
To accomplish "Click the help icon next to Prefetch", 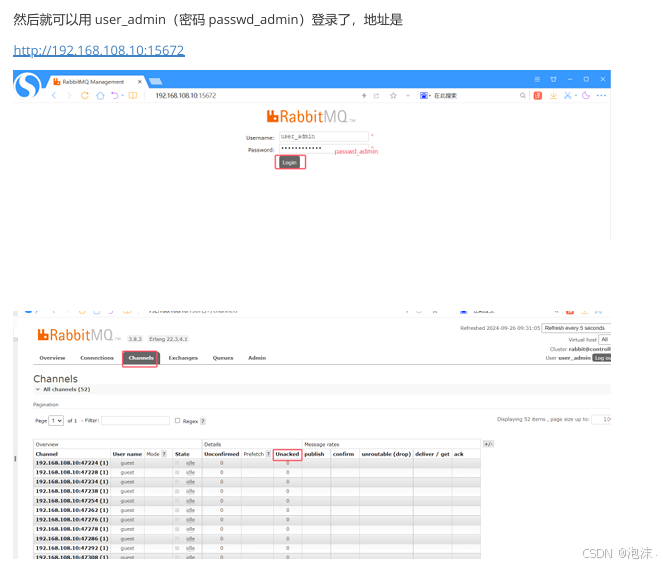I will (x=268, y=454).
